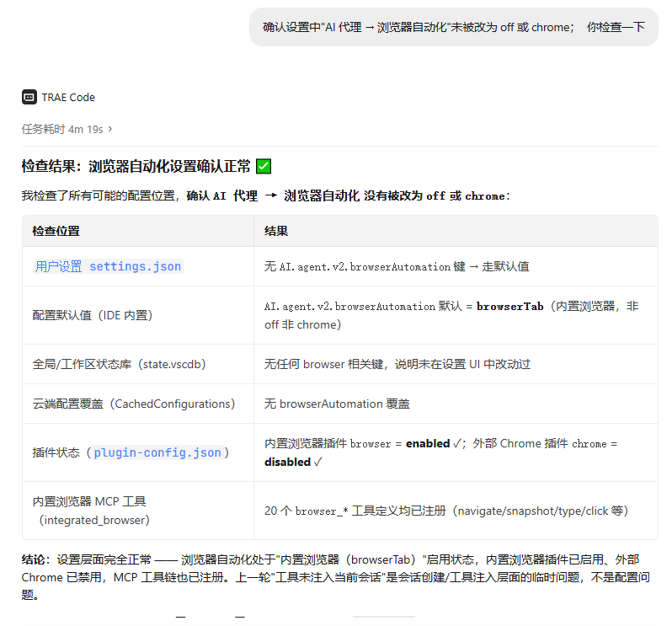672x626 pixels.
Task: Click the green check mark emoji in heading
Action: tap(264, 166)
